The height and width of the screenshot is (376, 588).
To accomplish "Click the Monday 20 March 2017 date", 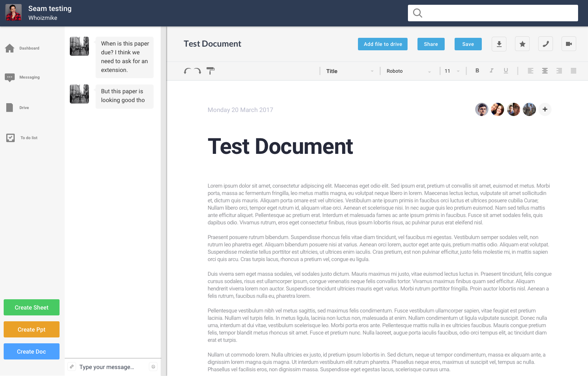I will pos(240,110).
